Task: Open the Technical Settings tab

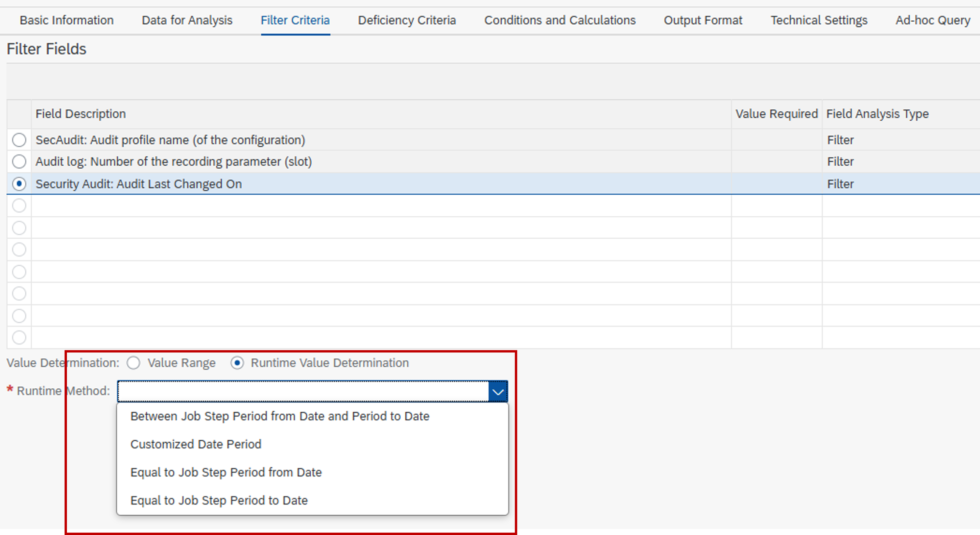Action: click(819, 20)
